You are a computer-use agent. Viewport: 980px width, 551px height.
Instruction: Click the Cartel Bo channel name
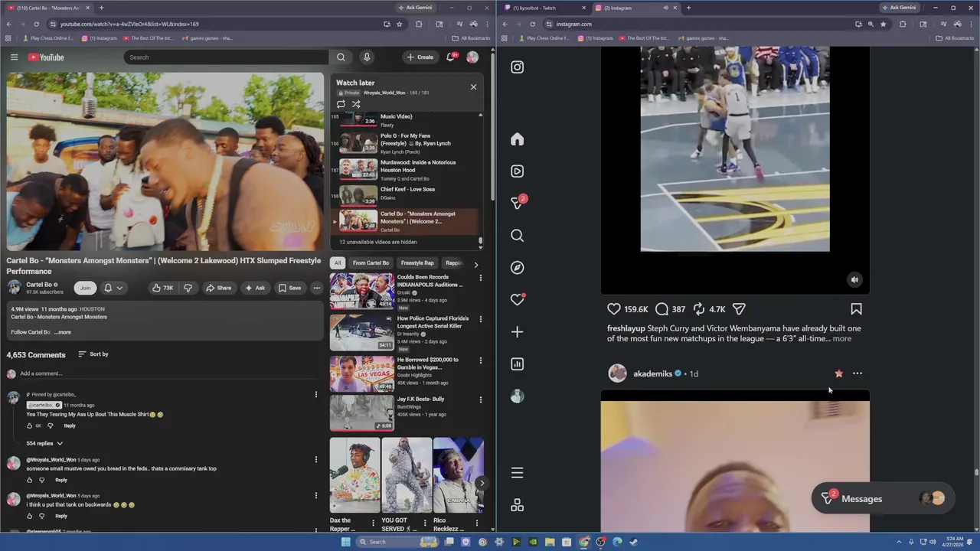tap(39, 285)
